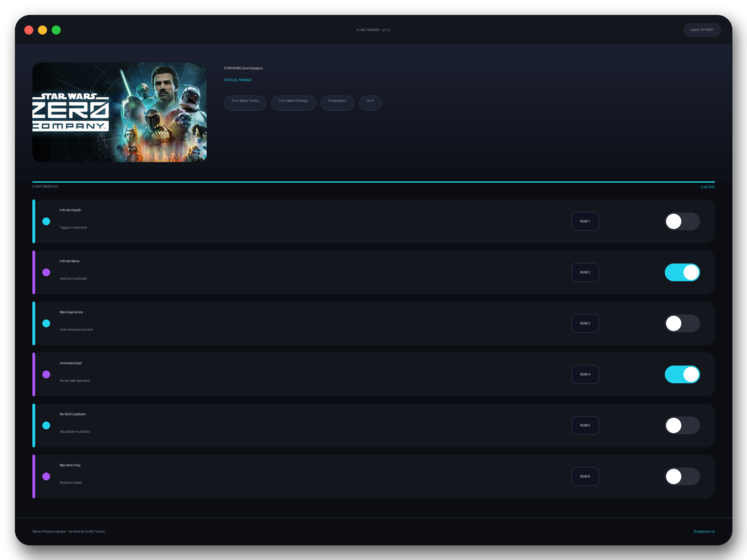Maximize the trainer with the green button
747x560 pixels.
pos(56,30)
